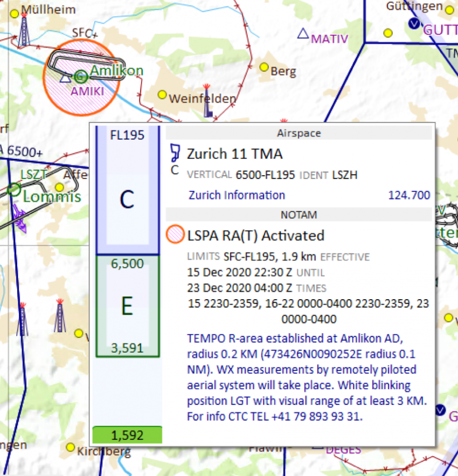Select the Weinfelden town yellow dot
The image size is (458, 476).
pyautogui.click(x=162, y=95)
